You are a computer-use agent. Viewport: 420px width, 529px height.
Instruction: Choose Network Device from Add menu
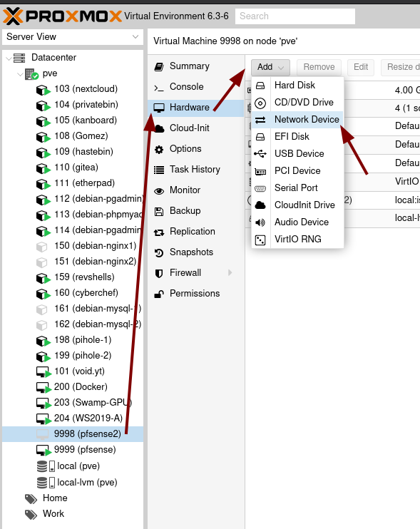[x=297, y=120]
